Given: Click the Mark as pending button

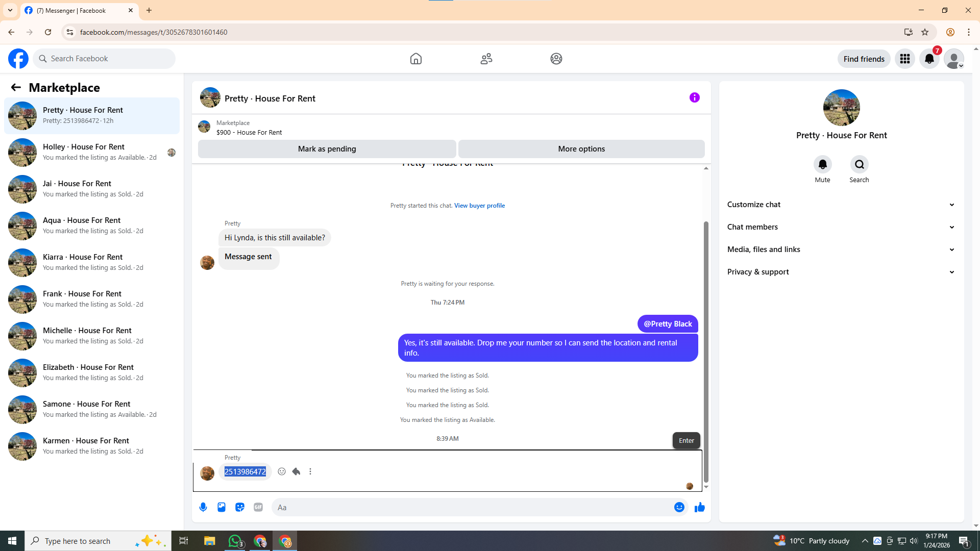Looking at the screenshot, I should point(327,149).
